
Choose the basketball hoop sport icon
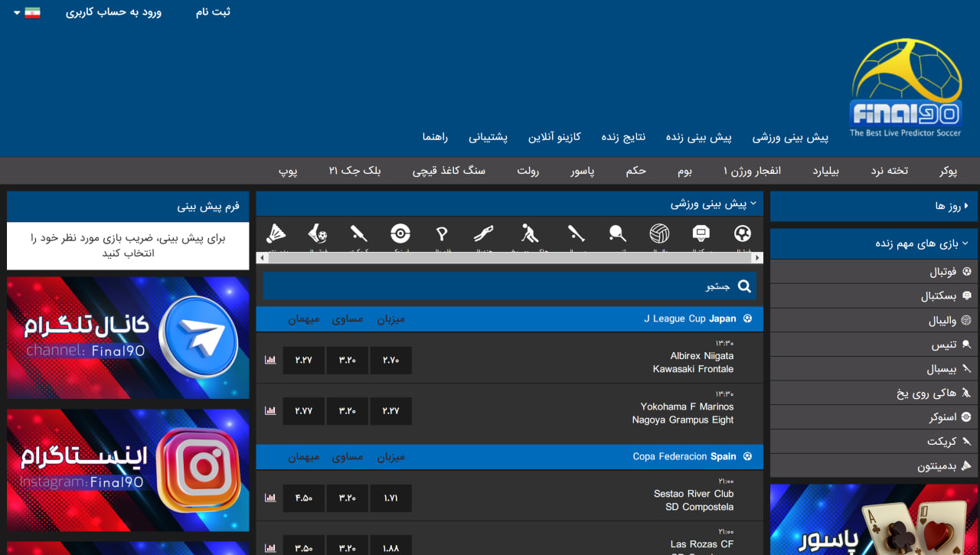tap(701, 233)
